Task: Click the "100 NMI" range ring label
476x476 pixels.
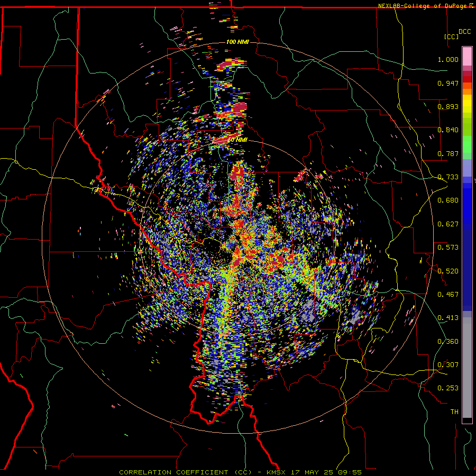Action: pyautogui.click(x=237, y=42)
